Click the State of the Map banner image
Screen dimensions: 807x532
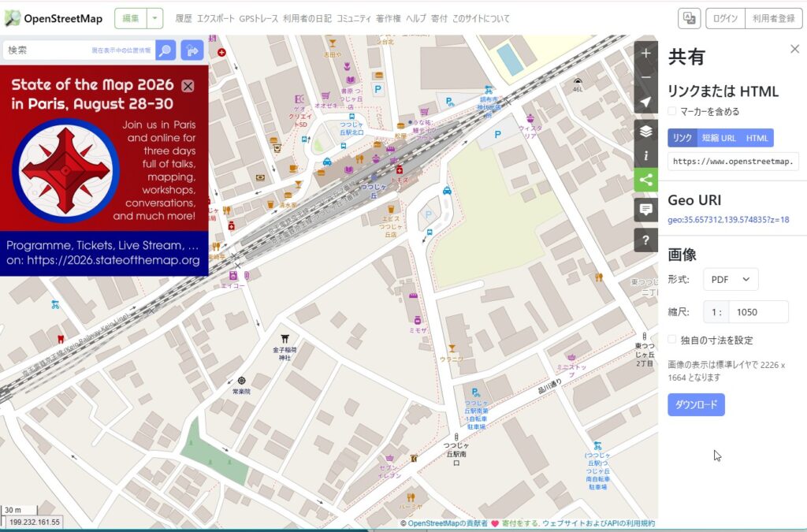pyautogui.click(x=104, y=170)
